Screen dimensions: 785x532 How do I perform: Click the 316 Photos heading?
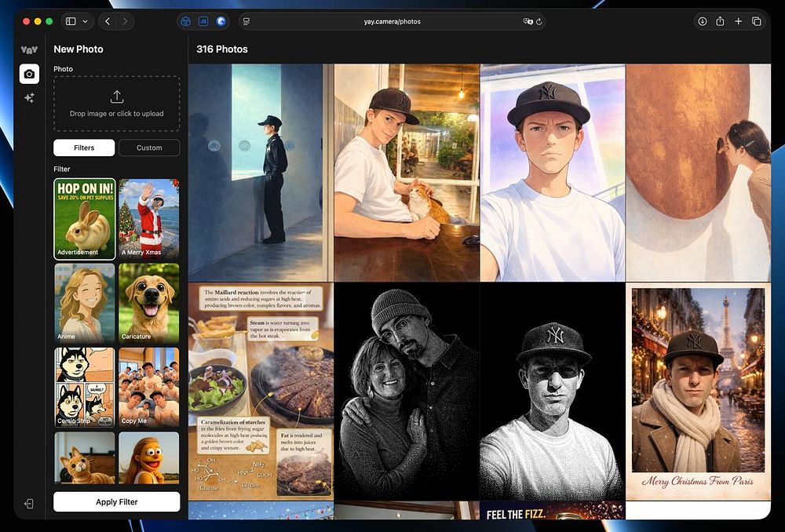tap(222, 49)
